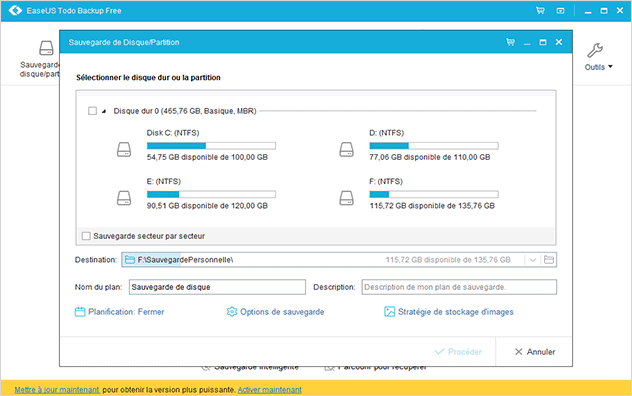Click D: partition usage bar
632x396 pixels.
point(434,146)
